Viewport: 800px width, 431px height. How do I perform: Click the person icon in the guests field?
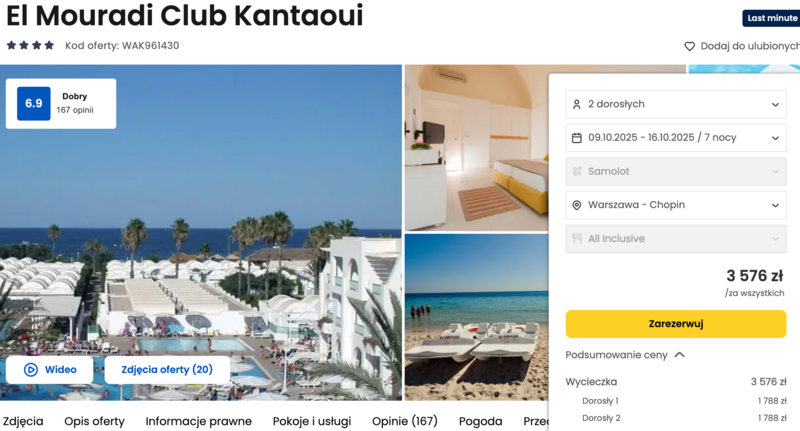(577, 104)
